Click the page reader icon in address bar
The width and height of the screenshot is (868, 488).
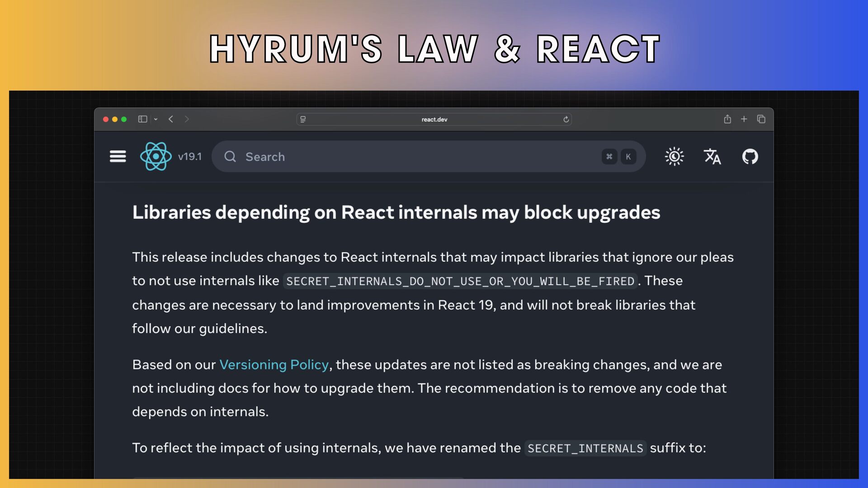pos(303,119)
